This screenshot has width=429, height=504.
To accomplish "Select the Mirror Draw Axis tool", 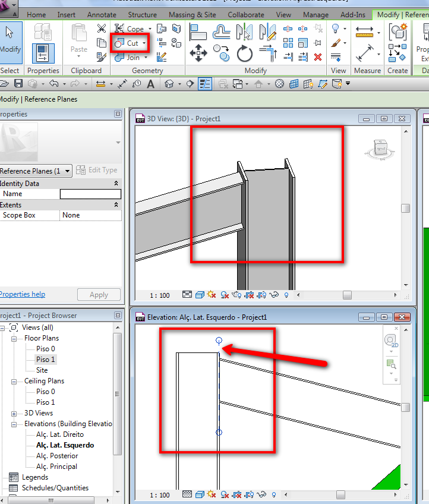I will point(268,31).
